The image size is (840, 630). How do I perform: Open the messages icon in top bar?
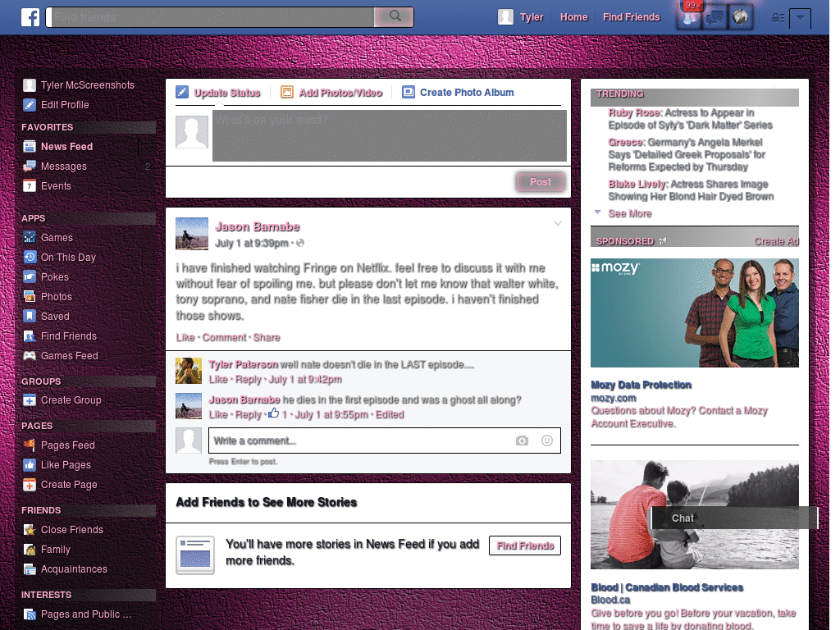[x=715, y=18]
